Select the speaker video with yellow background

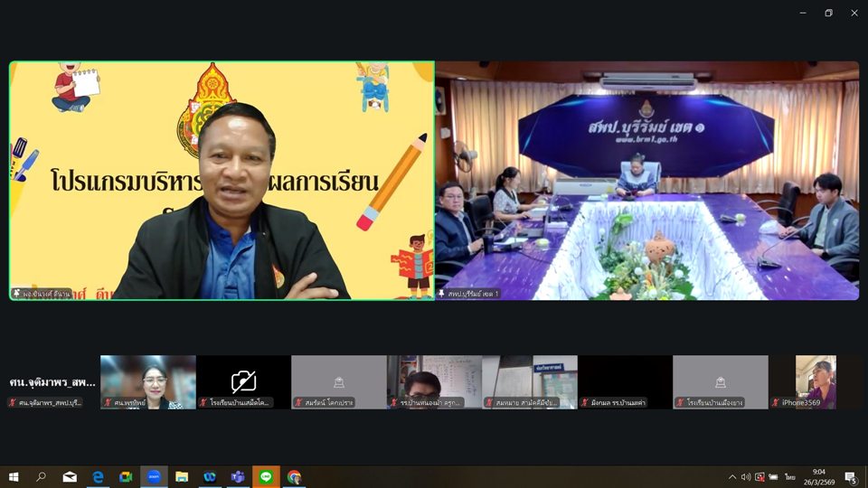pyautogui.click(x=222, y=181)
